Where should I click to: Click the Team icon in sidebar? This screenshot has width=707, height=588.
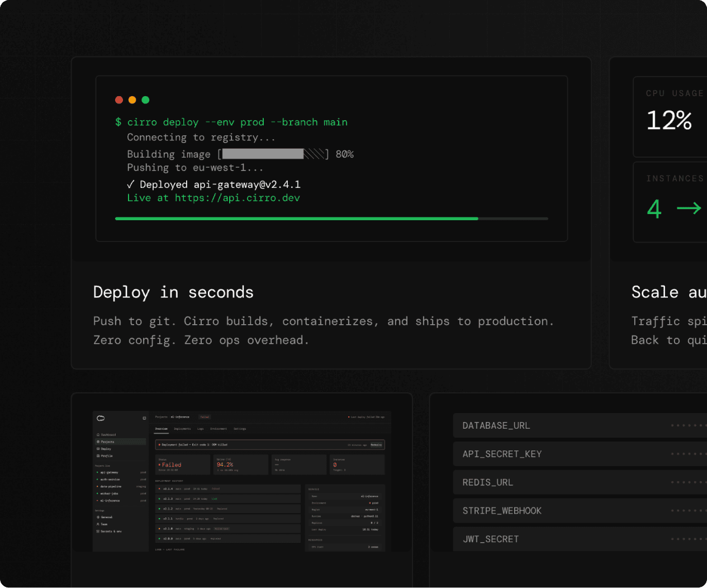click(98, 524)
